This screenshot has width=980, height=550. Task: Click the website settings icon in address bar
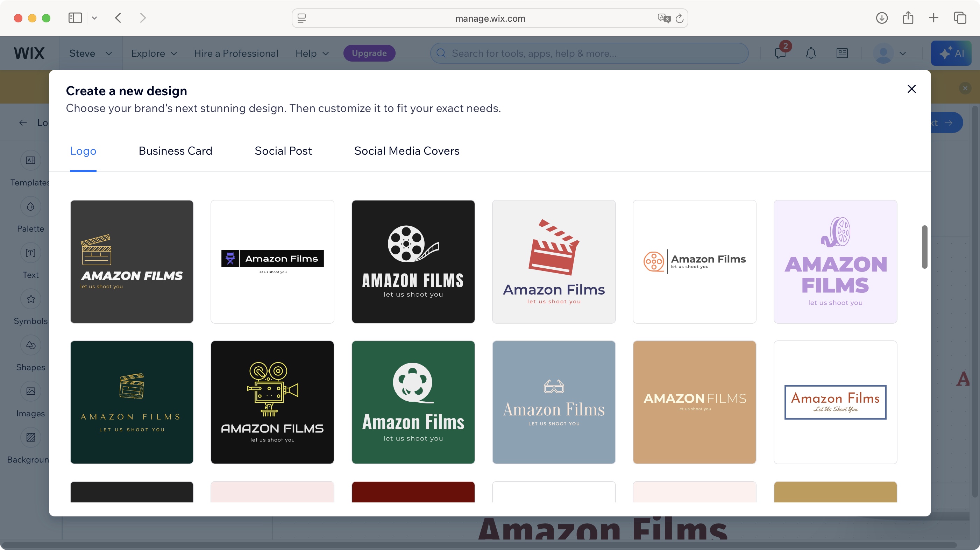[301, 18]
